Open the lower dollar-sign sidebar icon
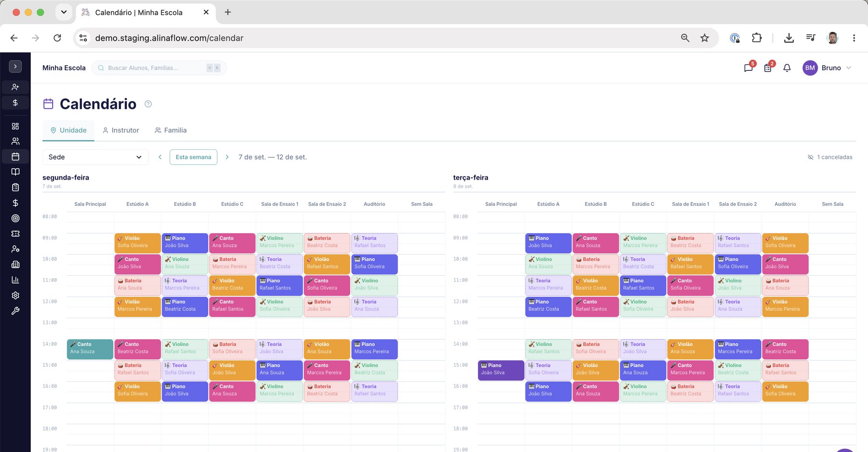Image resolution: width=868 pixels, height=452 pixels. (15, 203)
